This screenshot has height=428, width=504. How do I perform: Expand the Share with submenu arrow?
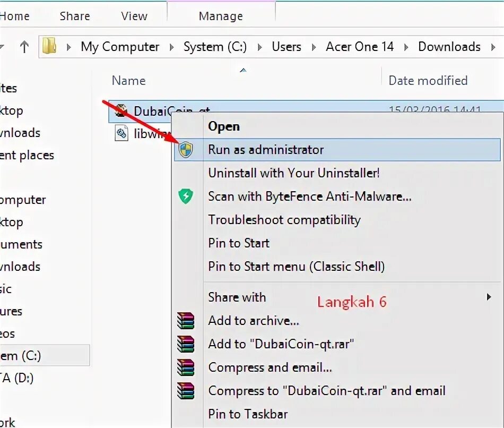click(x=489, y=297)
